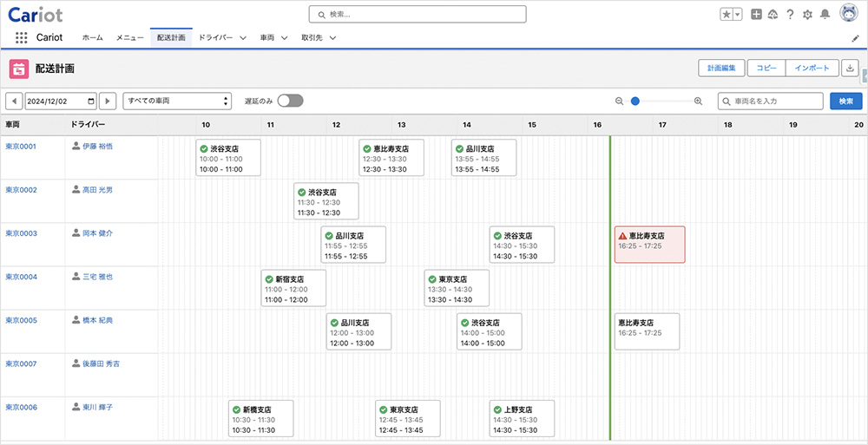868x445 pixels.
Task: Select 東京0002's 渋谷支店 11:30 - 12:30 card
Action: pyautogui.click(x=326, y=201)
